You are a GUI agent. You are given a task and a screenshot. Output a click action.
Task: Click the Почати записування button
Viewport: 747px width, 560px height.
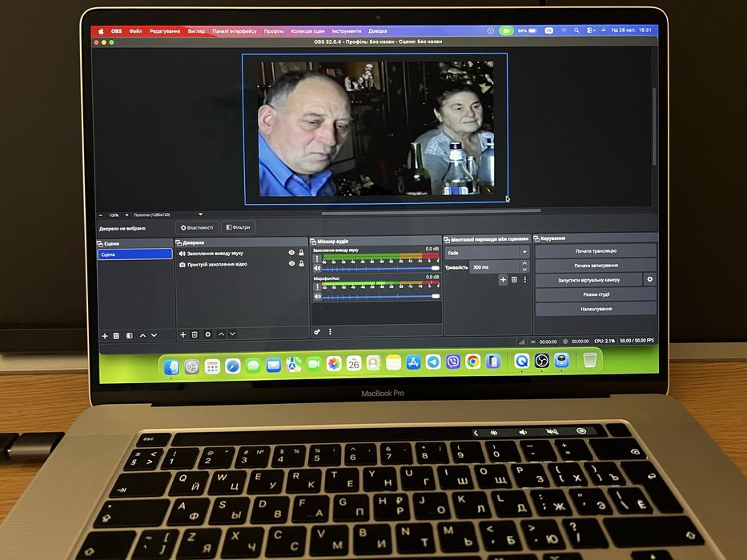click(x=596, y=266)
